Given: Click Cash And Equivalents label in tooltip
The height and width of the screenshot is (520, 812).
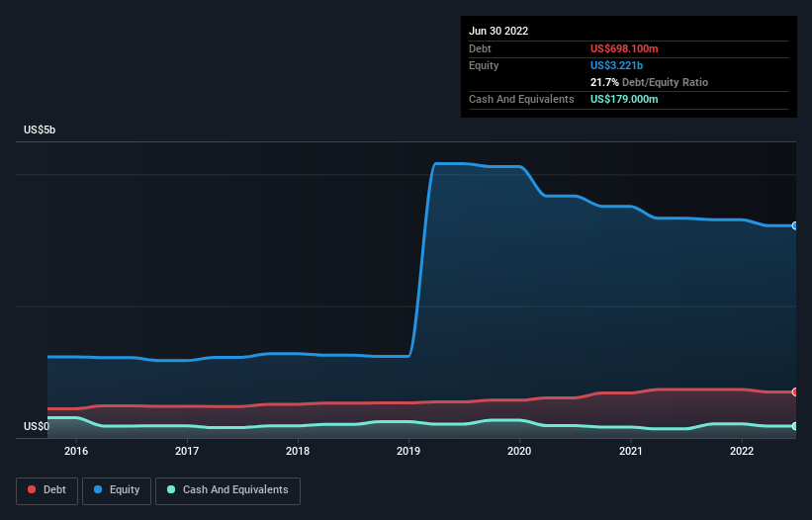Looking at the screenshot, I should 521,99.
